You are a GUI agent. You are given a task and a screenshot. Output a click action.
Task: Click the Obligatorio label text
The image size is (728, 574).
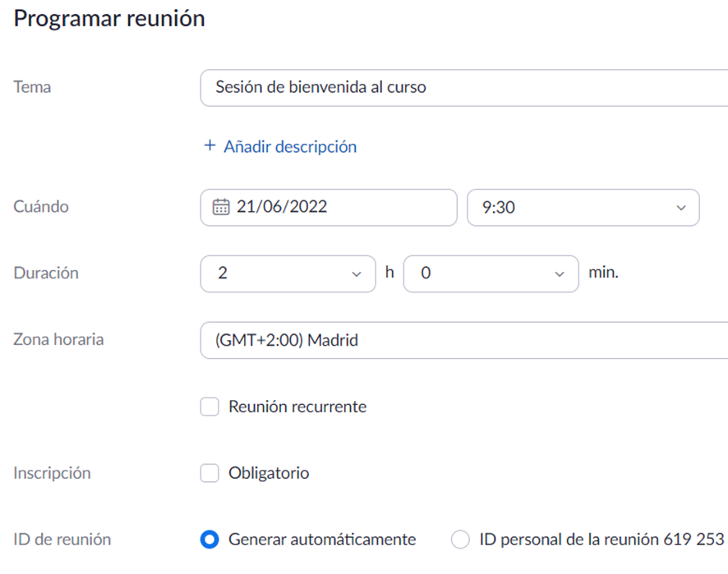pyautogui.click(x=269, y=473)
